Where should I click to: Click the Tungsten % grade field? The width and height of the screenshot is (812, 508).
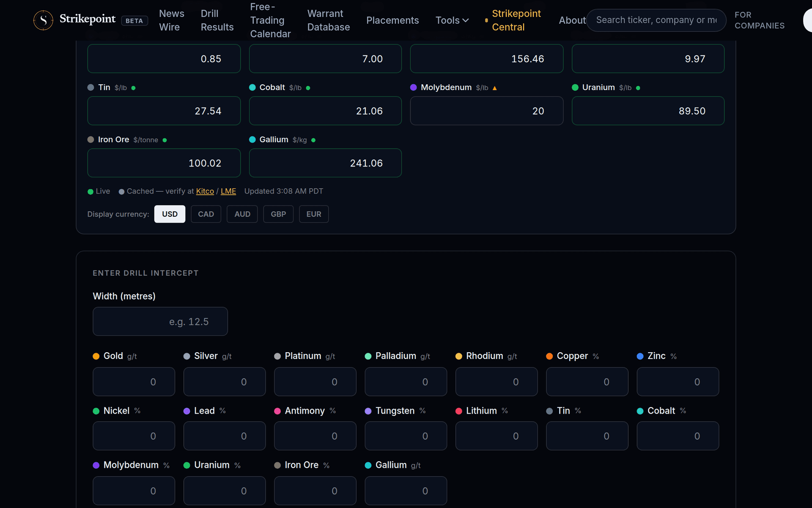click(406, 436)
